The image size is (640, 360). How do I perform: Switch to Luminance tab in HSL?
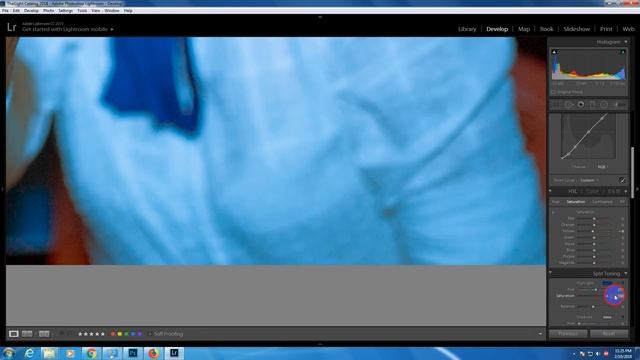(602, 202)
